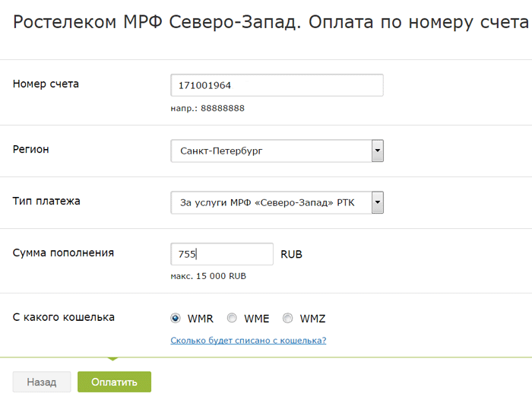This screenshot has width=532, height=400.
Task: Click the green Оплатить button
Action: 114,382
